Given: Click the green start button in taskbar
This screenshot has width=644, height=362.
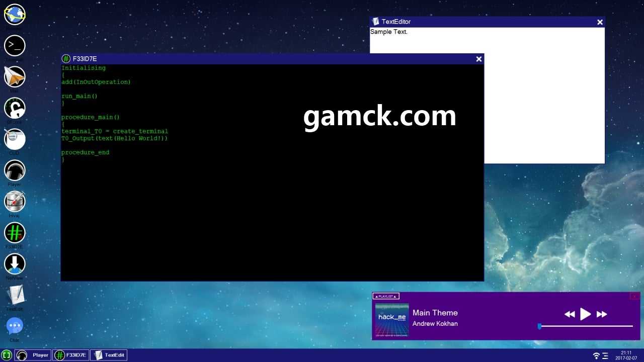Looking at the screenshot, I should point(7,355).
